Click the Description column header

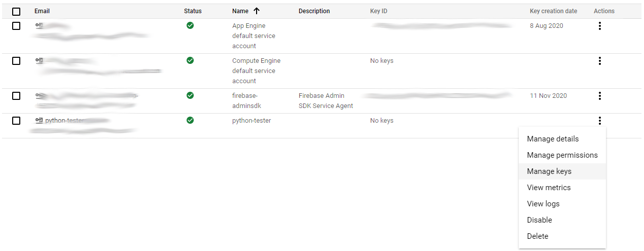pos(314,11)
